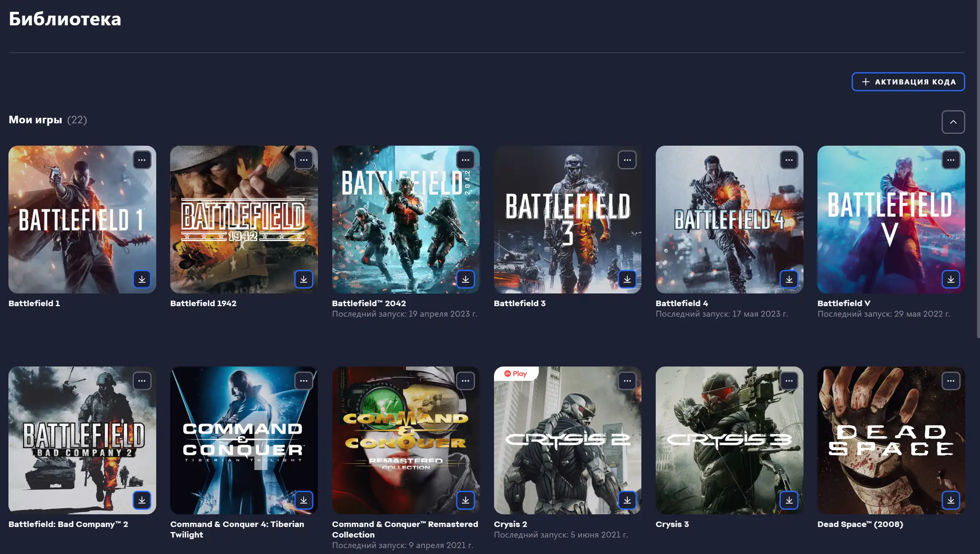Open the Battlefield V three-dot options menu
This screenshot has width=980, height=554.
click(x=950, y=160)
